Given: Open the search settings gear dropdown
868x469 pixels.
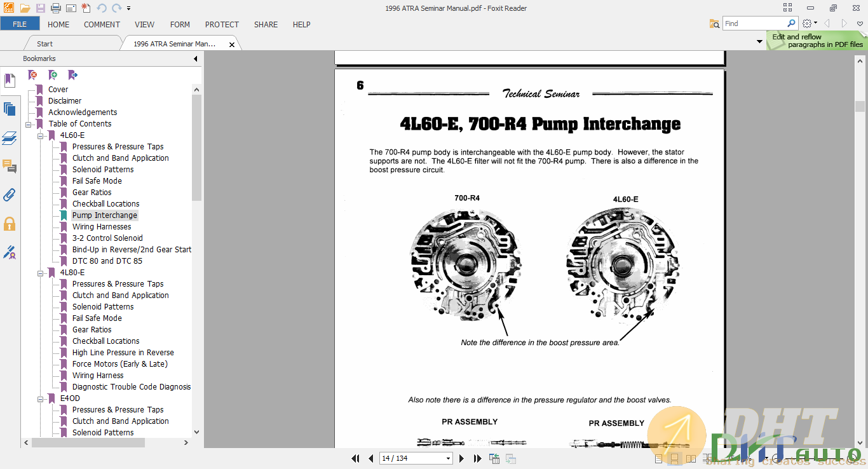Looking at the screenshot, I should point(810,24).
